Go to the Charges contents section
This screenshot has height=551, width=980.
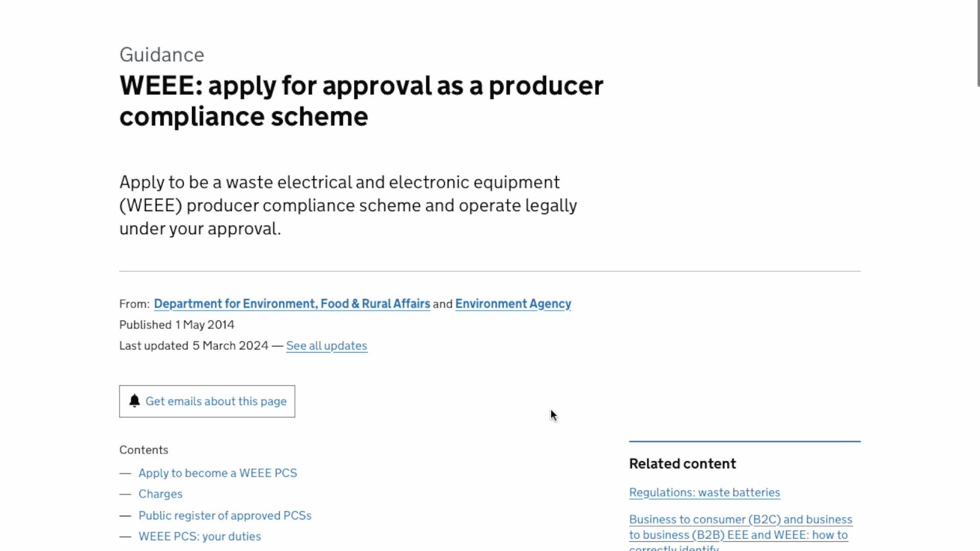[160, 494]
